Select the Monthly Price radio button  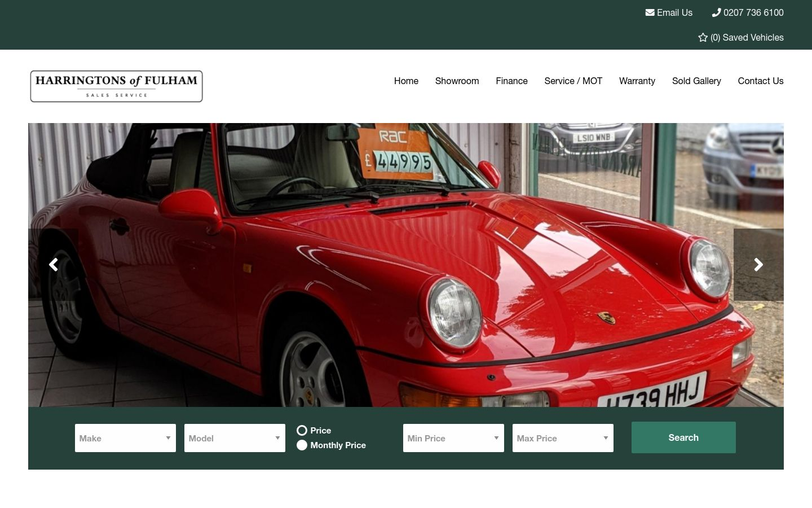[302, 445]
